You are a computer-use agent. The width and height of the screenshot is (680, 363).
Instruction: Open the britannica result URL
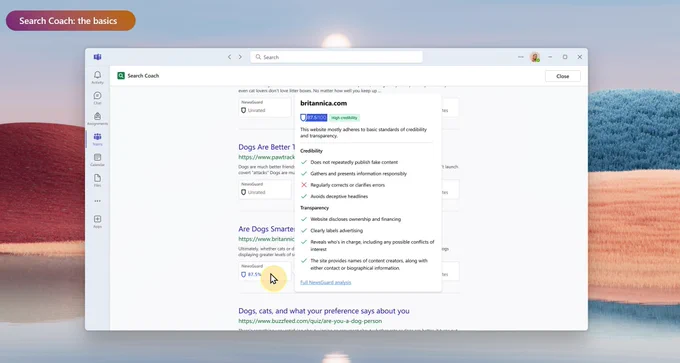(x=266, y=239)
